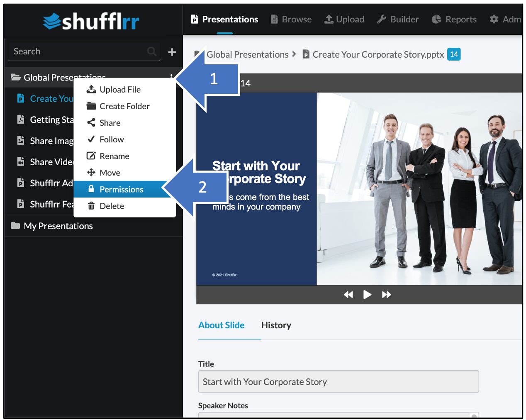Click the Admin gear icon

(494, 19)
